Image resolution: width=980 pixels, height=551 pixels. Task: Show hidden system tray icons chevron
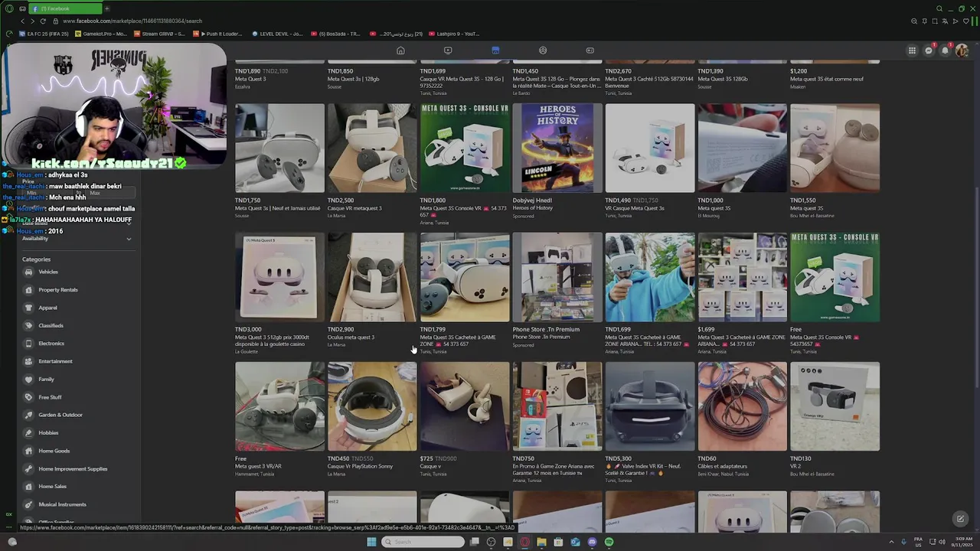891,542
